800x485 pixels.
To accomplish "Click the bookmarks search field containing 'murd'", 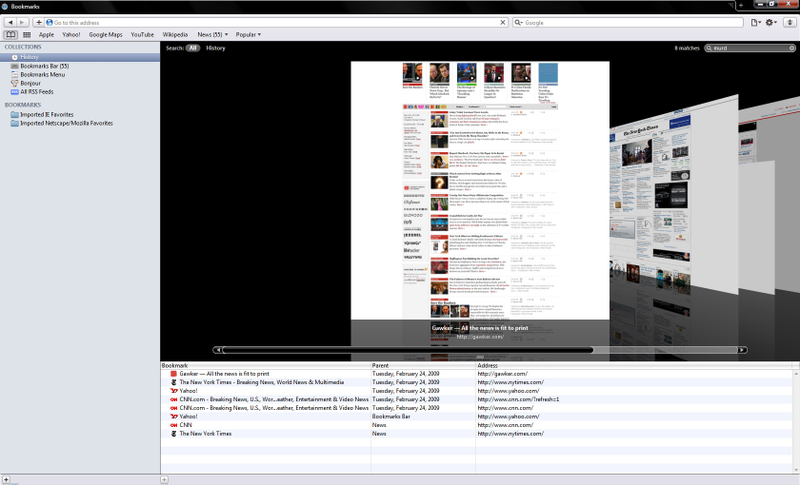I will click(750, 48).
